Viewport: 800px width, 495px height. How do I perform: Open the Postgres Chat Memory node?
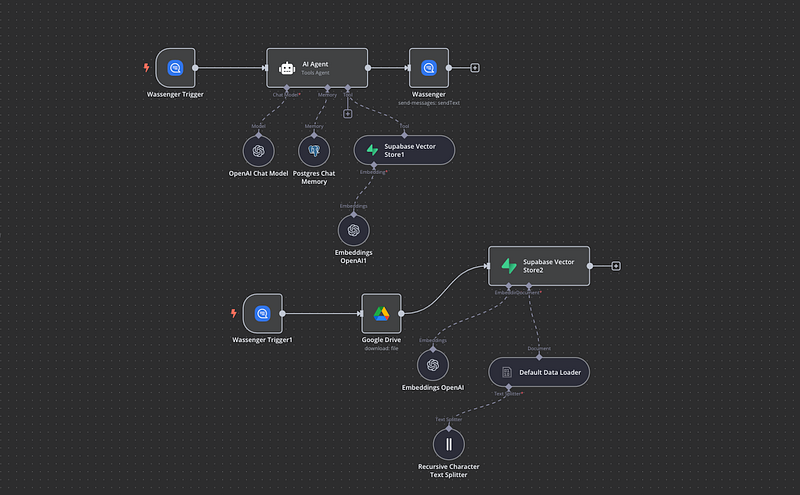(x=314, y=151)
